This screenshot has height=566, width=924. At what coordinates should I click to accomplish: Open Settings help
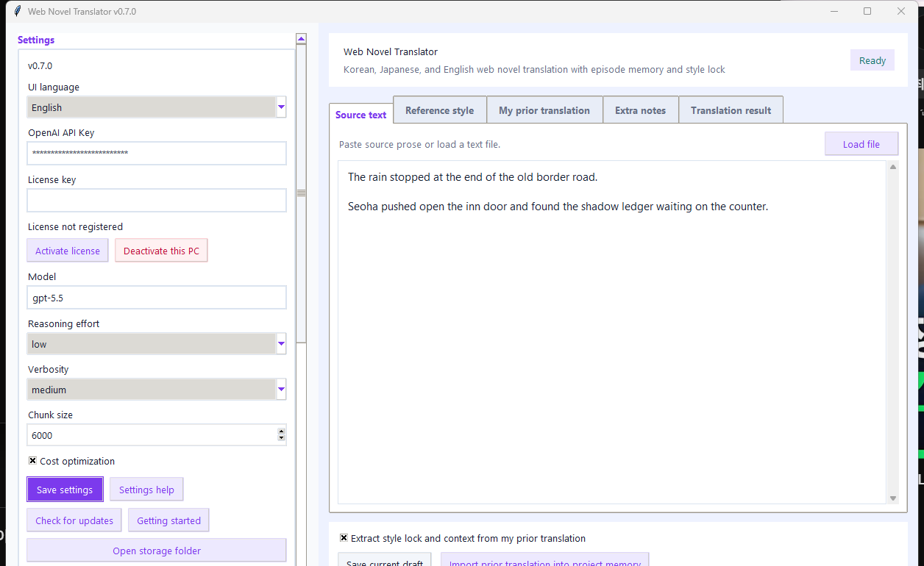click(x=146, y=490)
